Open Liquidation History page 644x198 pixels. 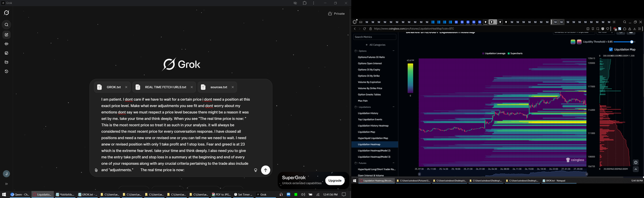368,113
